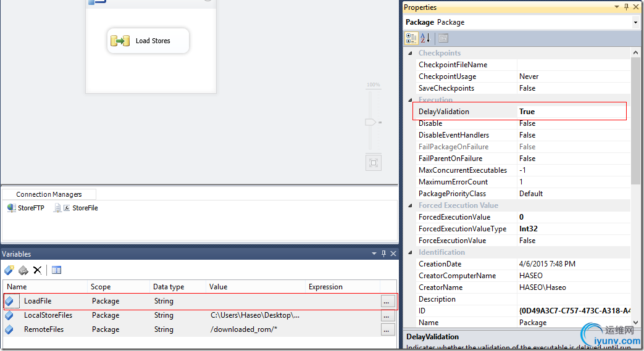
Task: Click the Name column header in Variables
Action: click(45, 287)
